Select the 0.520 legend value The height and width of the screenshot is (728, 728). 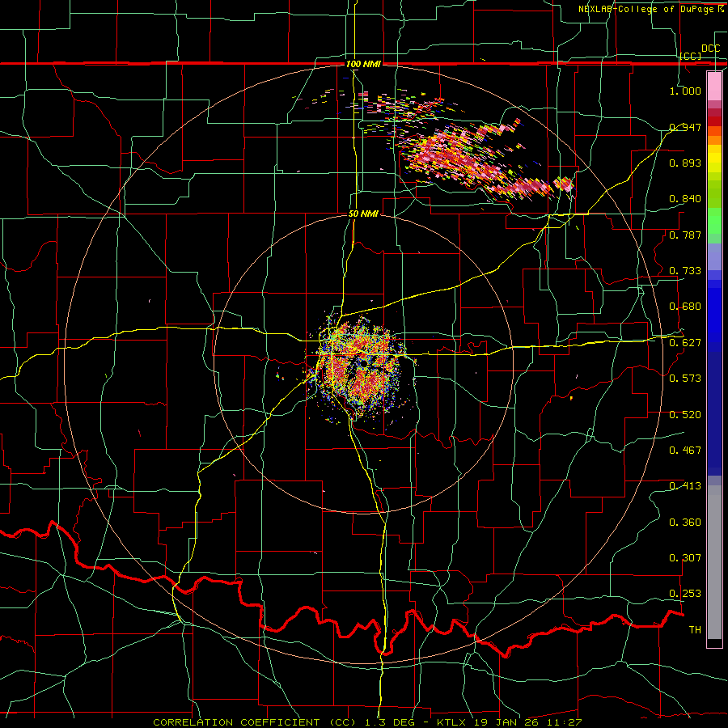coord(685,415)
